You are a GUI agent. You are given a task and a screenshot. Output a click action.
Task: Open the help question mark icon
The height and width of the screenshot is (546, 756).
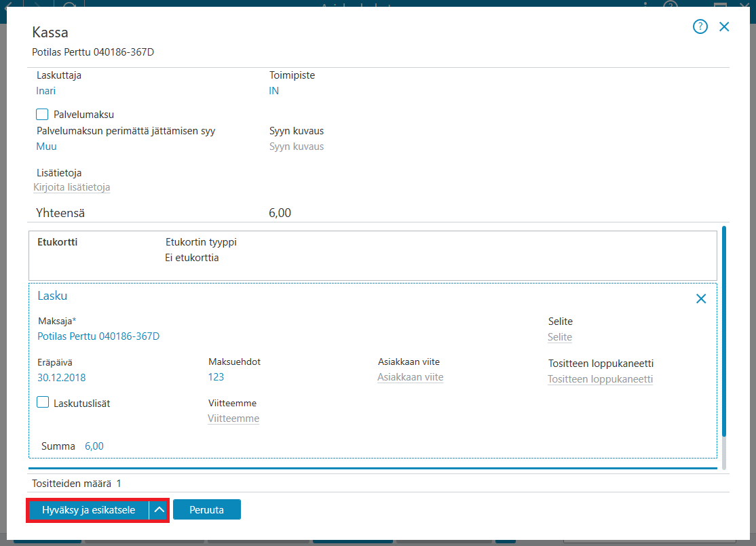(x=700, y=26)
